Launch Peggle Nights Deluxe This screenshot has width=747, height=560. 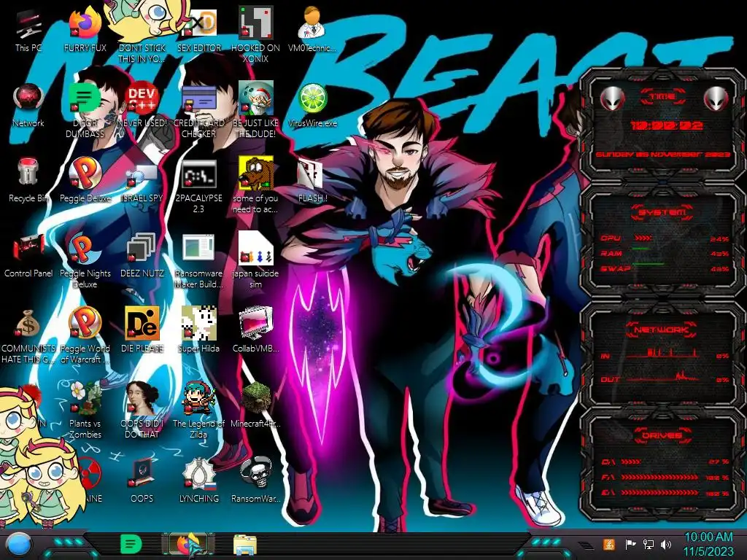tap(85, 261)
